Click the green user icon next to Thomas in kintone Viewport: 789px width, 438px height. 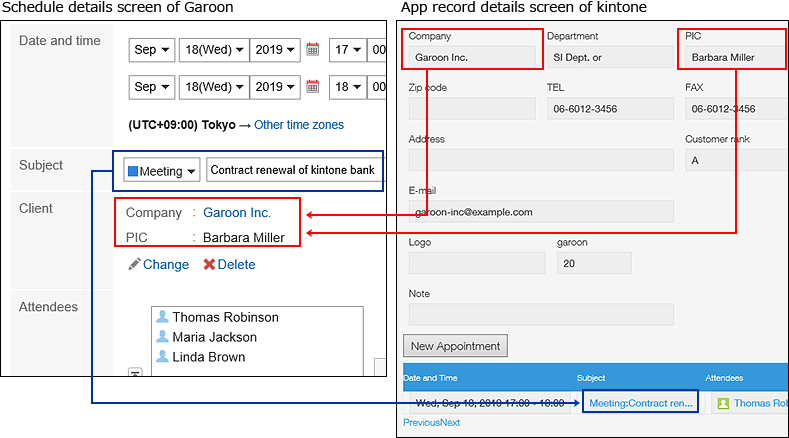point(723,403)
